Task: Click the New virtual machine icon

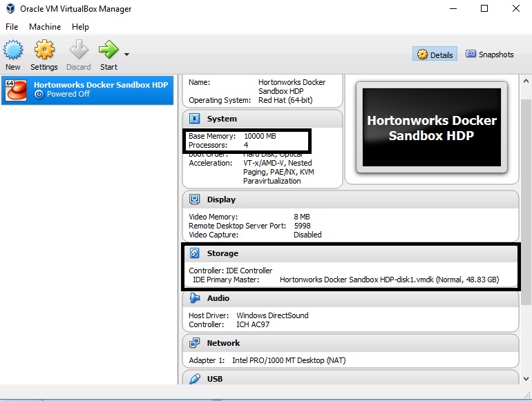Action: tap(13, 50)
